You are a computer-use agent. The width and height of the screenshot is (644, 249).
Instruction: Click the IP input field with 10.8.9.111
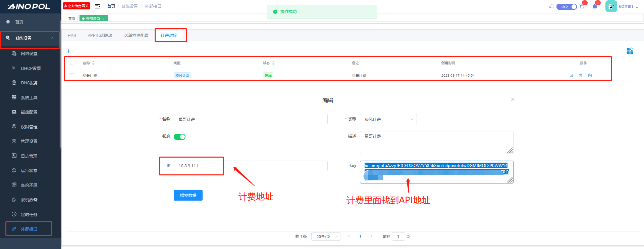click(250, 166)
